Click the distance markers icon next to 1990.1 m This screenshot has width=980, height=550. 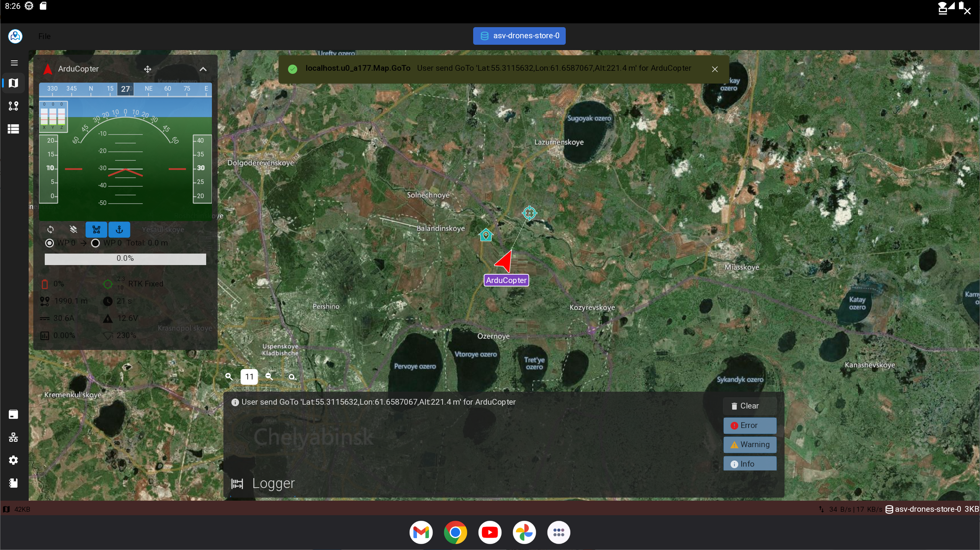point(45,301)
